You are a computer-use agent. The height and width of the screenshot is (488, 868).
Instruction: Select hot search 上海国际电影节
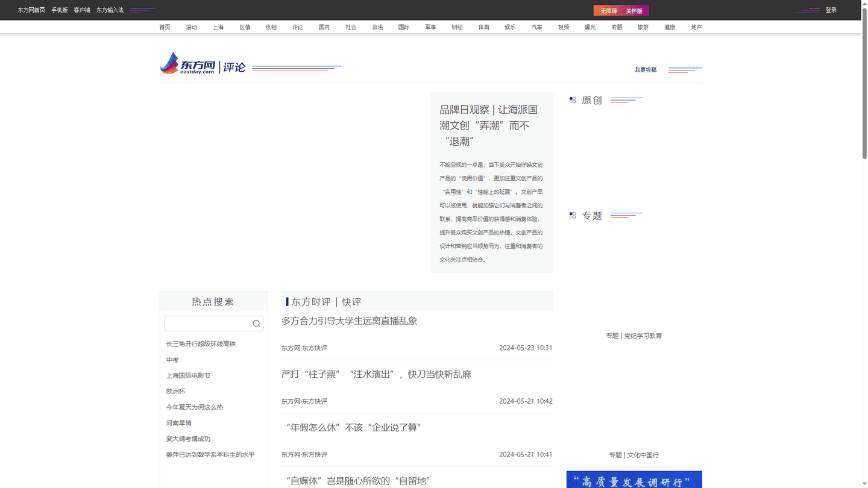click(188, 375)
